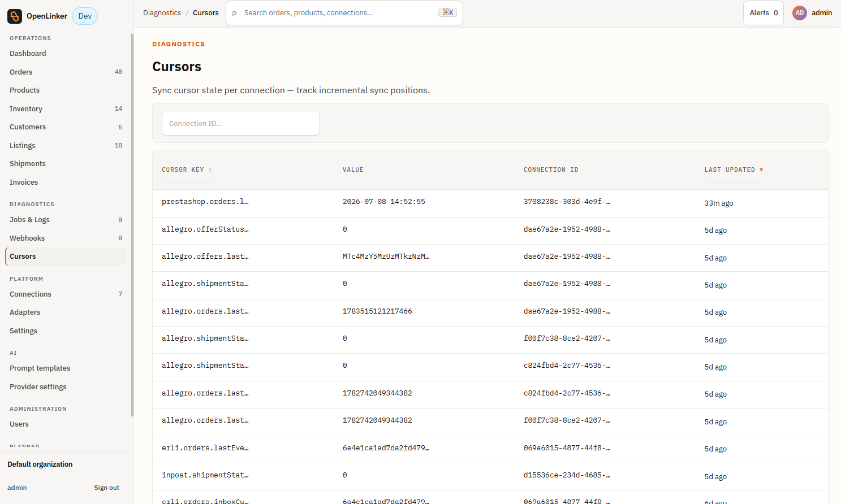The width and height of the screenshot is (841, 504).
Task: Click value MTc4MzY5MzUzMTkzNzM…
Action: pyautogui.click(x=386, y=257)
